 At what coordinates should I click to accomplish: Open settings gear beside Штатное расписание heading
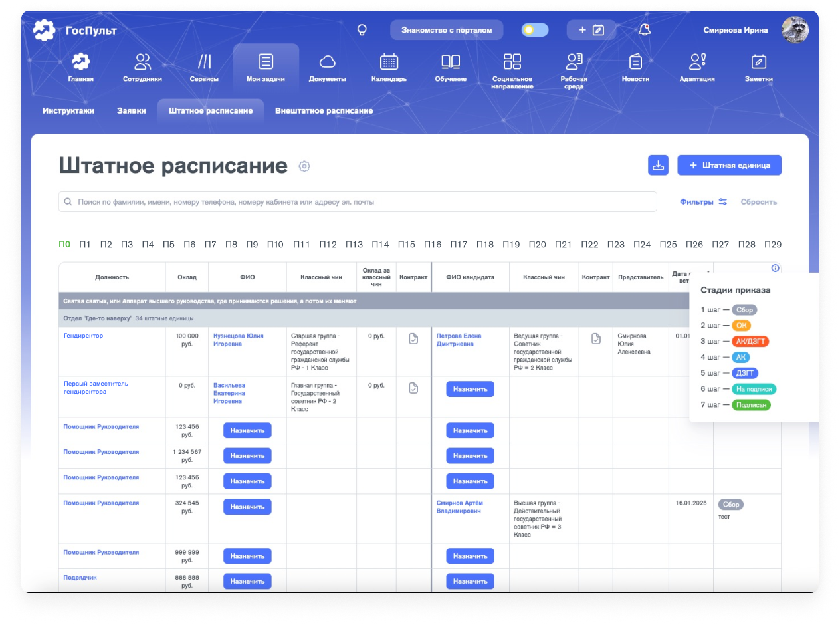coord(304,166)
